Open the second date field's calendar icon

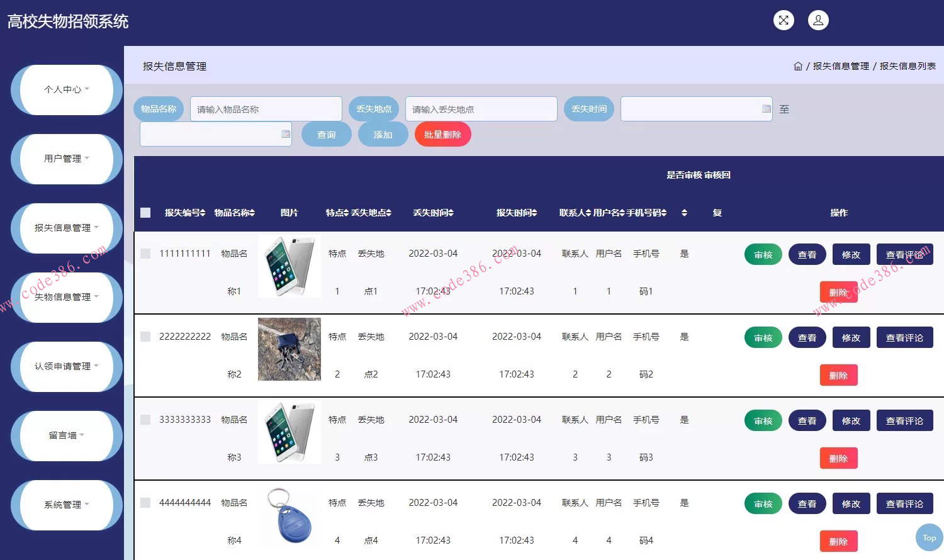pos(284,133)
